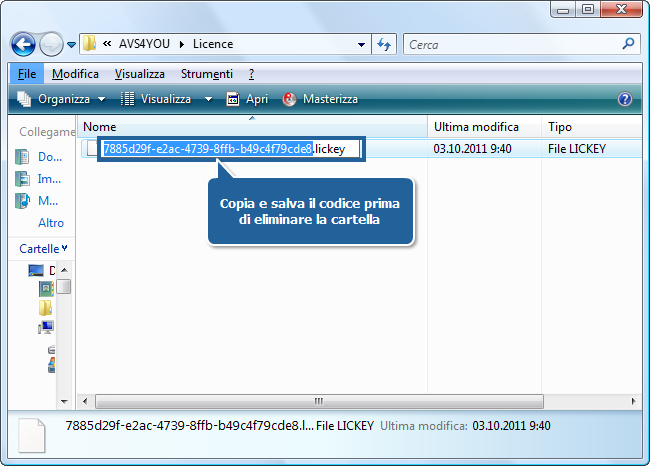
Task: Click the File LICKEY type cell
Action: click(x=577, y=149)
